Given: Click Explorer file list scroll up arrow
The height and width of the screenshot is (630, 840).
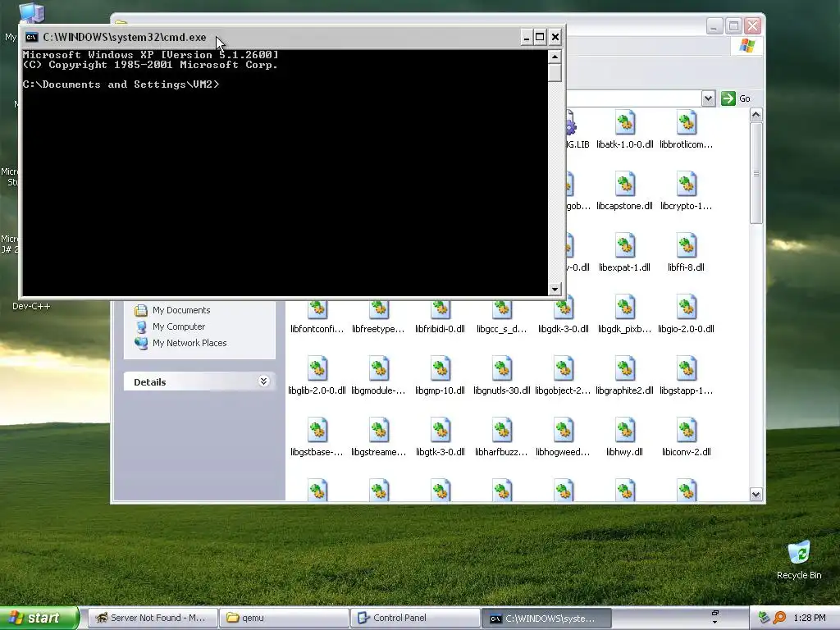Looking at the screenshot, I should click(756, 115).
